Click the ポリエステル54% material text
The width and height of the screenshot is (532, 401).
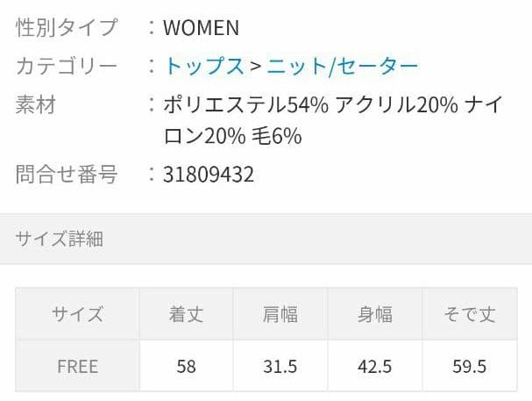[246, 104]
